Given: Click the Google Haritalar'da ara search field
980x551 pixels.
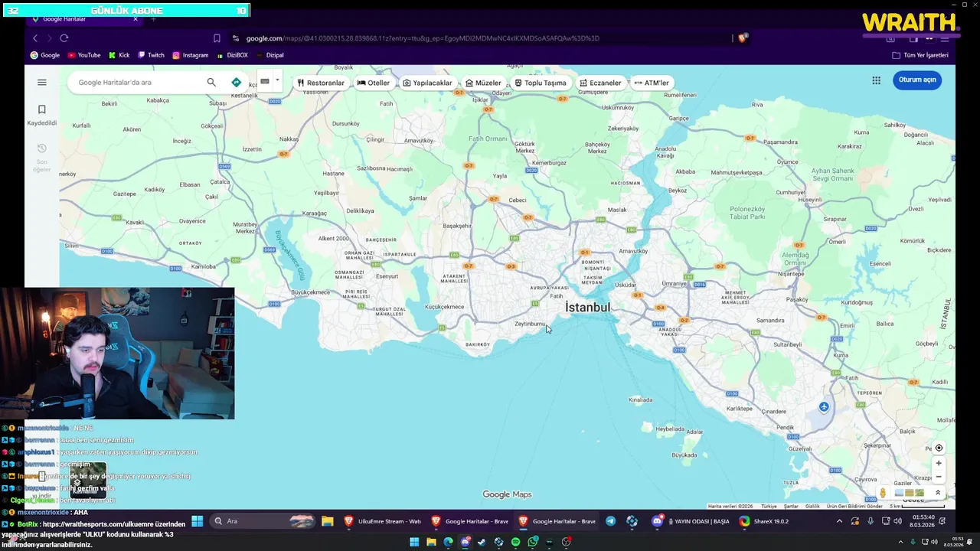Looking at the screenshot, I should click(x=138, y=83).
